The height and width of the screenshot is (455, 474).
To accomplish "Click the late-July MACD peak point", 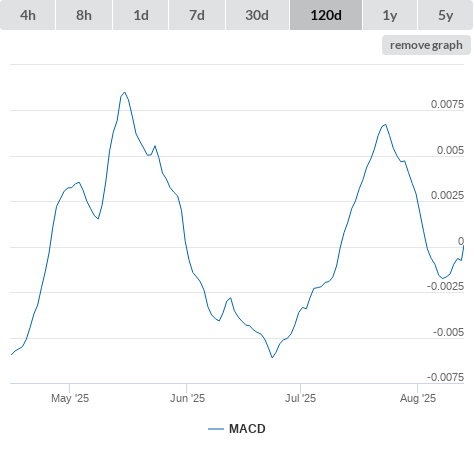I will (385, 125).
